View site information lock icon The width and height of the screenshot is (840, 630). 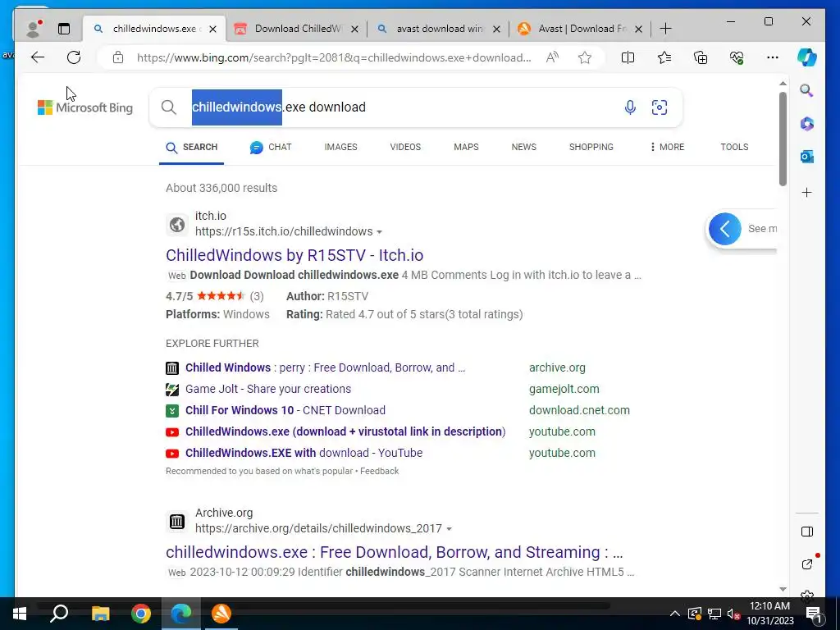[118, 57]
